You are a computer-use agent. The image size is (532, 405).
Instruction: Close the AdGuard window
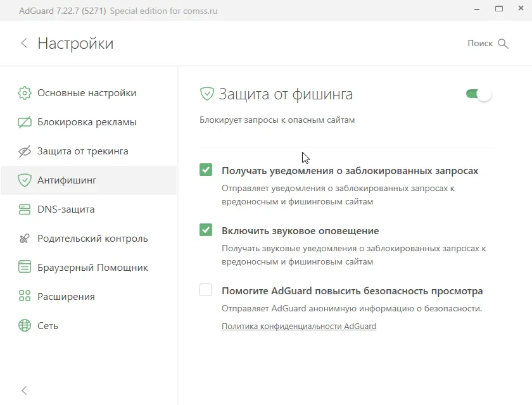pyautogui.click(x=521, y=8)
